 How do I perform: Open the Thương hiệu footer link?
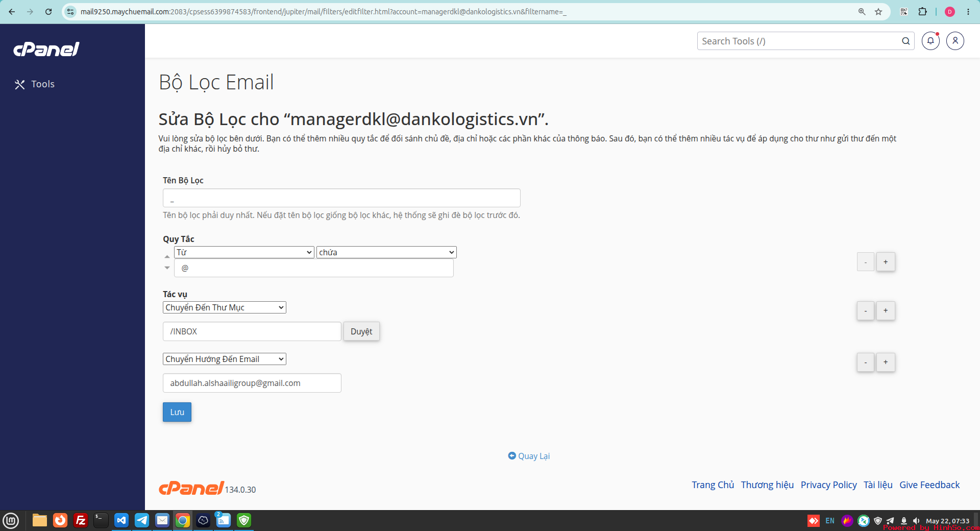click(x=767, y=485)
